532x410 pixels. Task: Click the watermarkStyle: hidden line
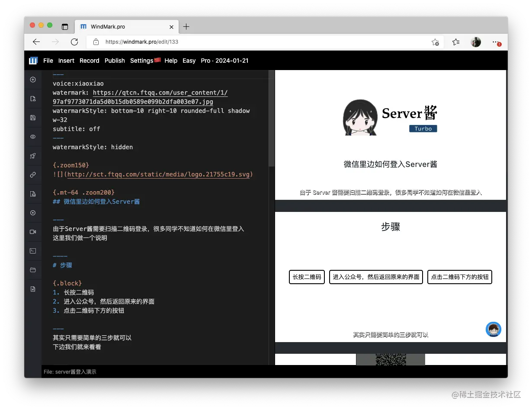pos(93,147)
